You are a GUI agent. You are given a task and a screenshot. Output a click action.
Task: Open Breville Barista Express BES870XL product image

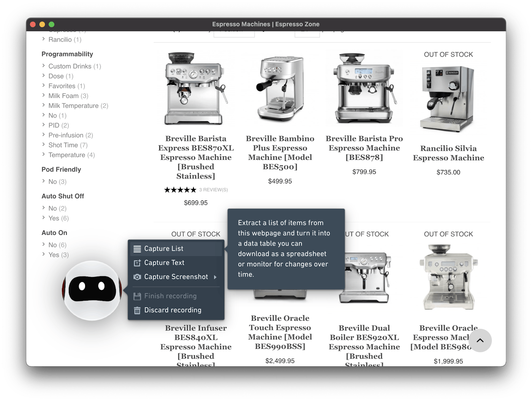coord(196,88)
